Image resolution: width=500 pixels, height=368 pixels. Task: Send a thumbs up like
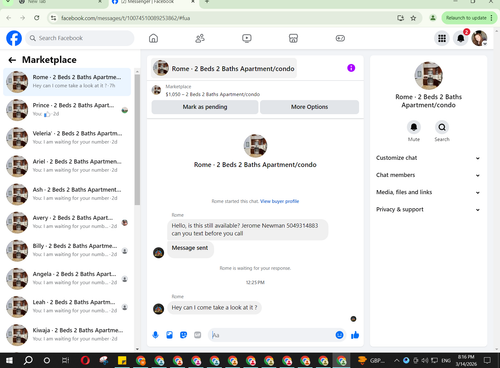point(355,335)
